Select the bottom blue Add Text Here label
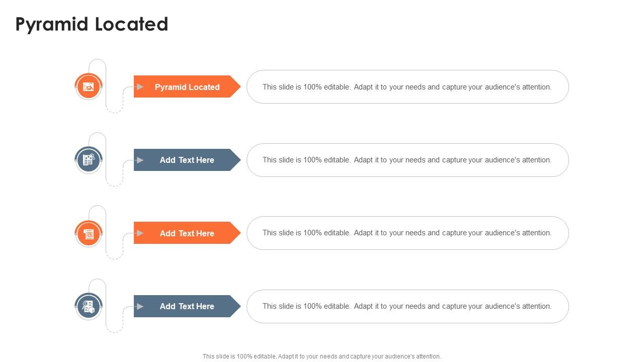Screen dimensions: 644x362 [187, 306]
